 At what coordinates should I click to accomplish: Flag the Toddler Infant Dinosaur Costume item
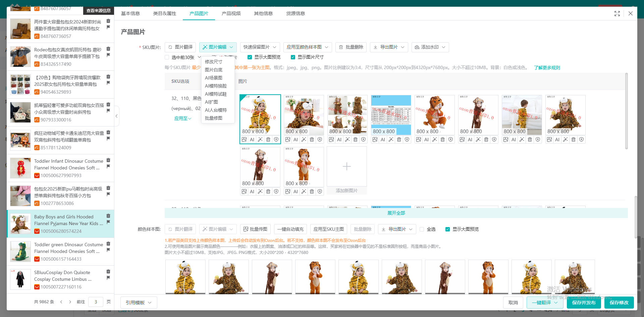[108, 166]
